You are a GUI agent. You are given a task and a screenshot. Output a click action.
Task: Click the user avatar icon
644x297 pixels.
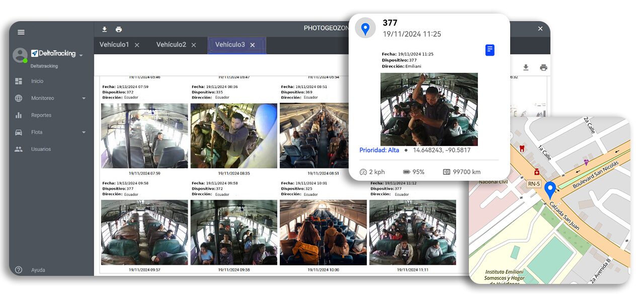20,55
